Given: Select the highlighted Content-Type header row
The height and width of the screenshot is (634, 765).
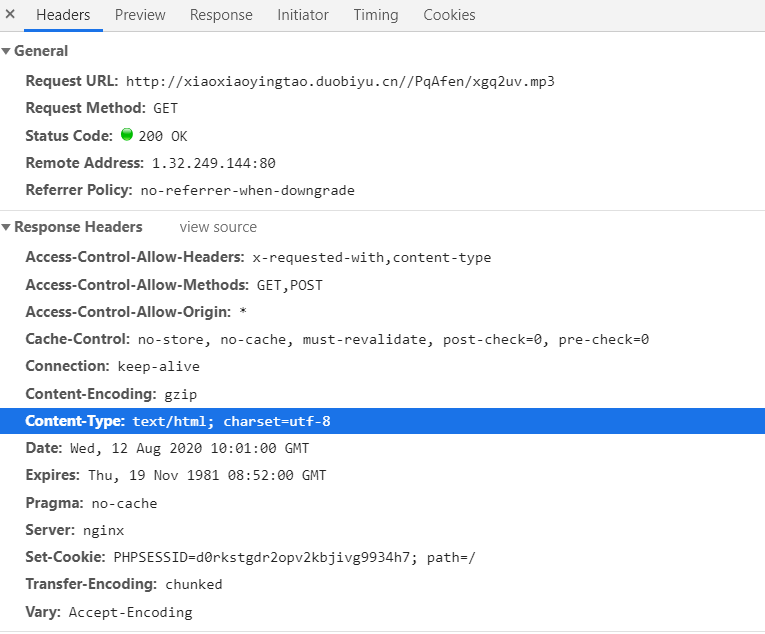Looking at the screenshot, I should click(x=382, y=421).
